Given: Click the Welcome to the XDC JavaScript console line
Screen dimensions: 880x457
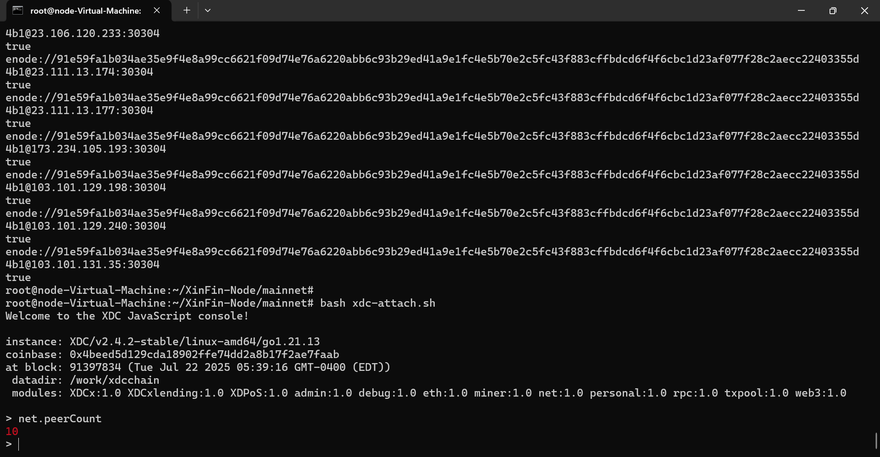Looking at the screenshot, I should click(x=127, y=316).
